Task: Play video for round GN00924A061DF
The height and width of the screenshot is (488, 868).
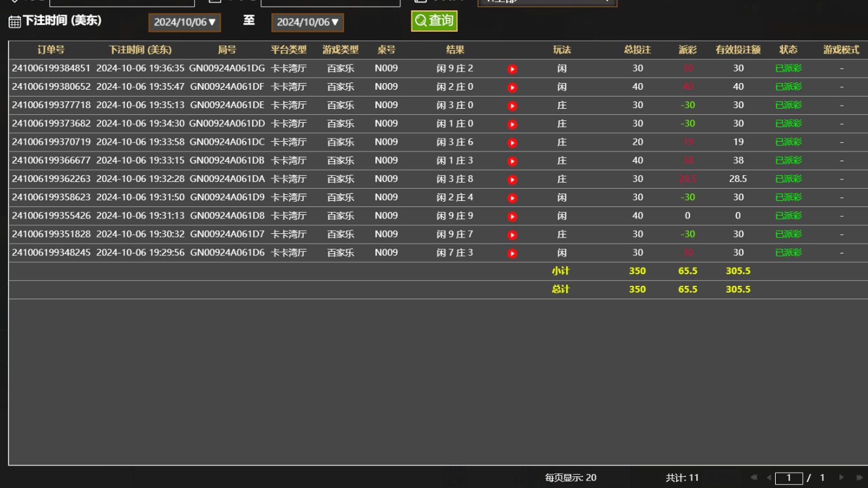Action: coord(512,87)
